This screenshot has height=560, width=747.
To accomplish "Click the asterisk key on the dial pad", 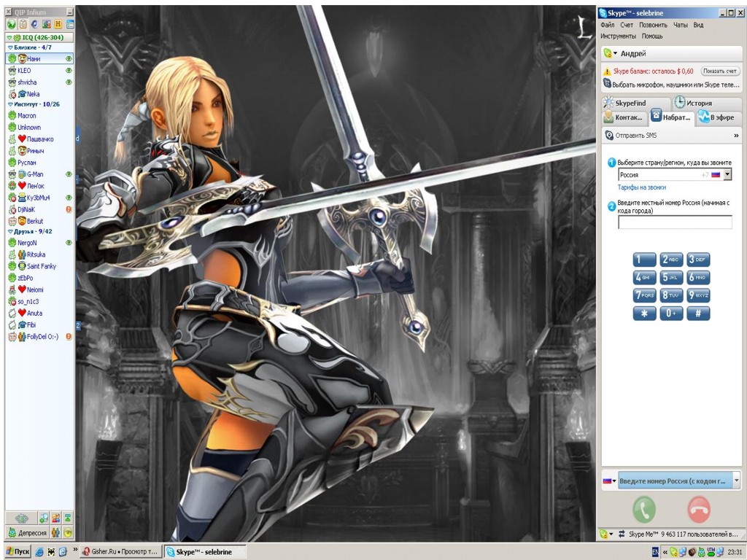I will 644,314.
